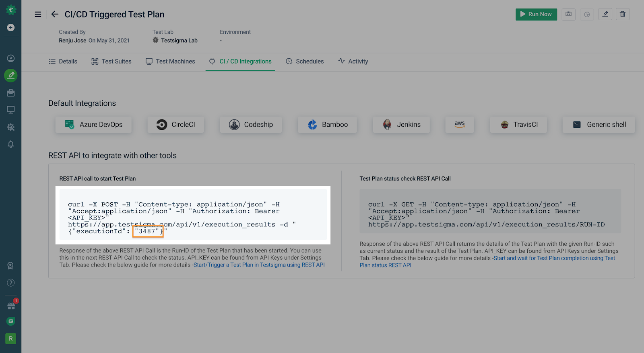Click the schedule calendar icon beside Run Now
This screenshot has height=353, width=644.
[x=568, y=14]
